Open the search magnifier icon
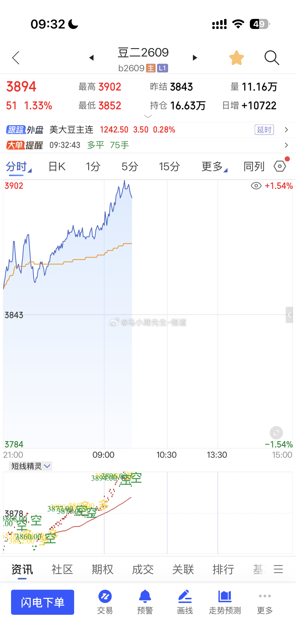The width and height of the screenshot is (296, 644). click(271, 58)
